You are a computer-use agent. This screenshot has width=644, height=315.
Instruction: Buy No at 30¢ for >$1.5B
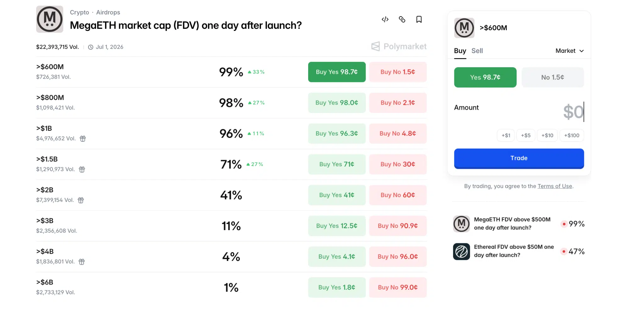coord(398,164)
